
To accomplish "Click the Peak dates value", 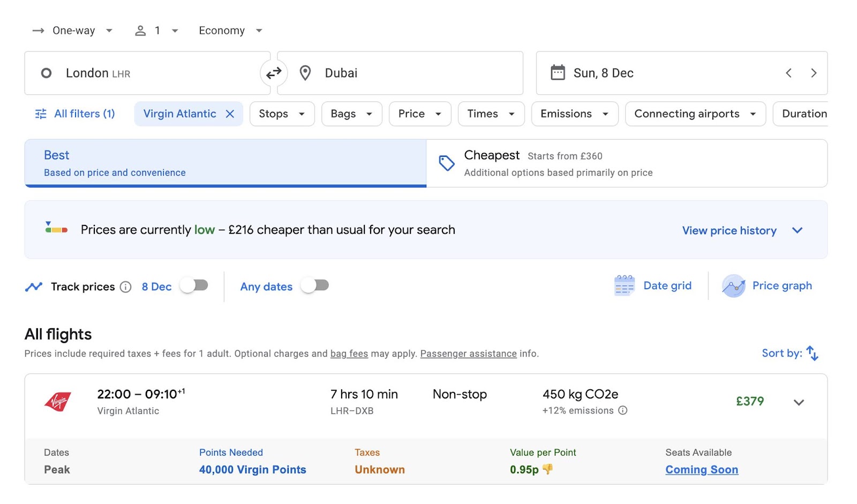I will [57, 469].
